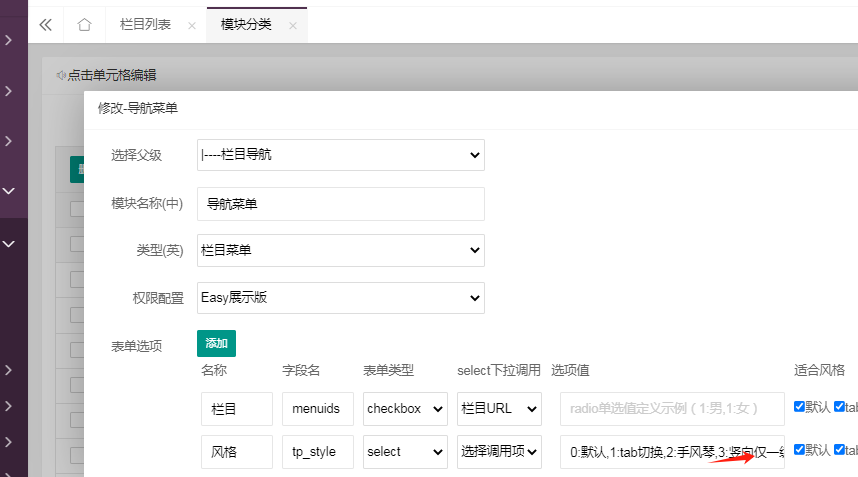Click the green 添加 button
The image size is (858, 477).
(216, 343)
